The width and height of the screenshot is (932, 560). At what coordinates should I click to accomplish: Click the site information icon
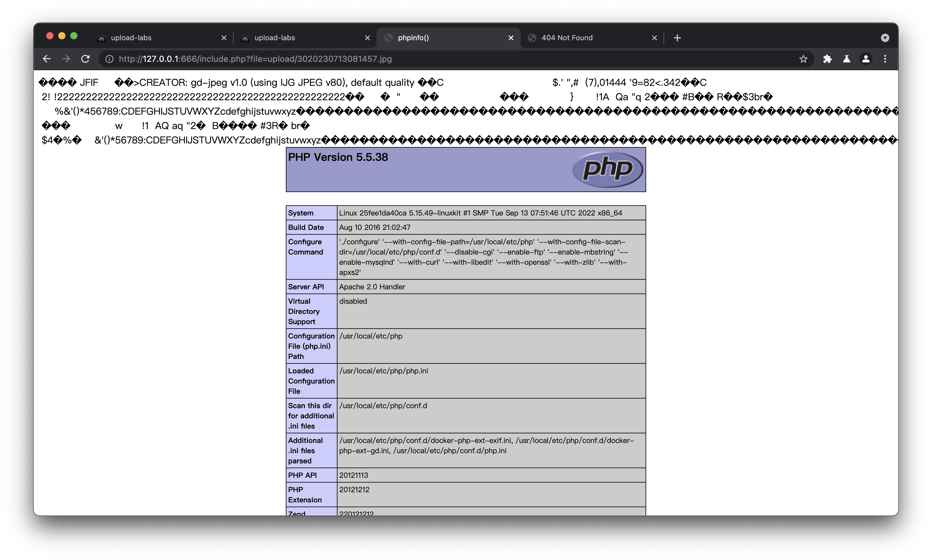coord(109,59)
